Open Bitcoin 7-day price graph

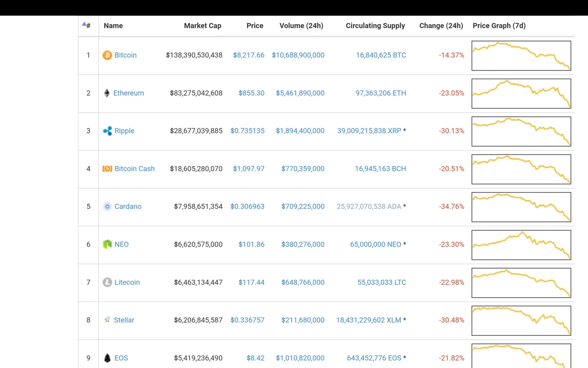[521, 56]
